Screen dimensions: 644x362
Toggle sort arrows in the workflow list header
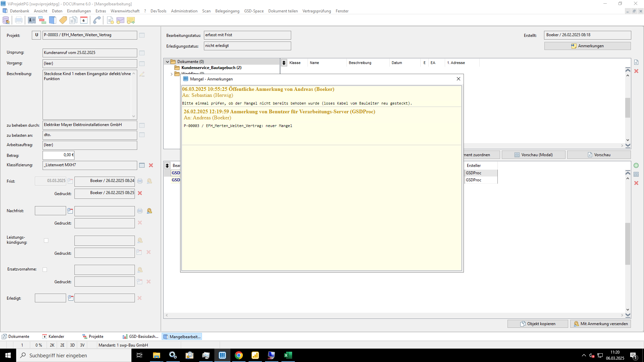pos(167,166)
